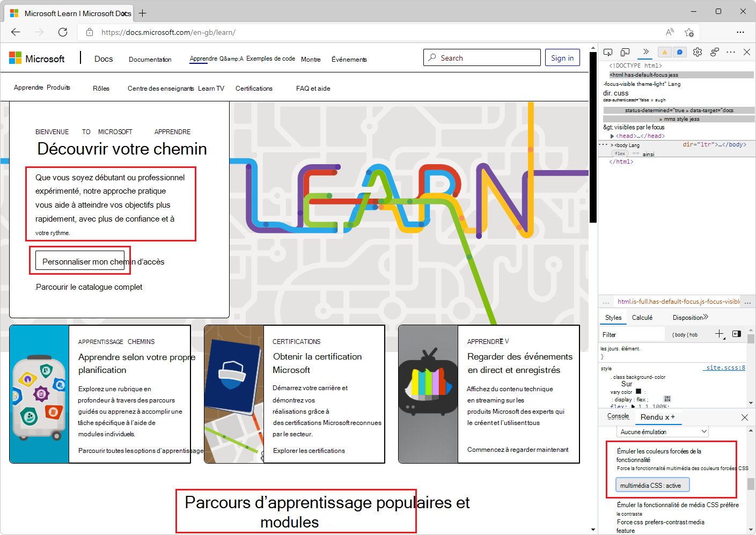Toggle 'multimédia CSS : active' in Rendu panel

[651, 485]
